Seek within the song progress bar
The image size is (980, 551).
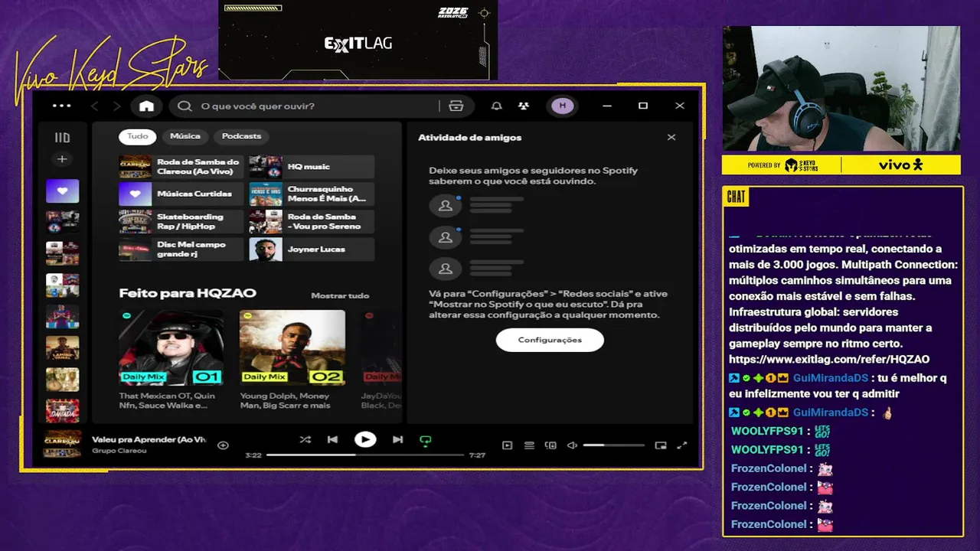coord(365,455)
